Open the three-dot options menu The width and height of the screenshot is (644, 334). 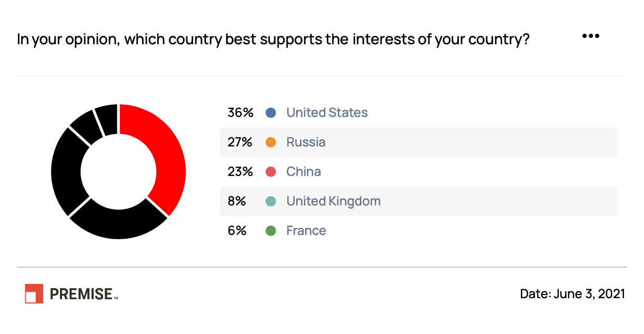[x=590, y=36]
